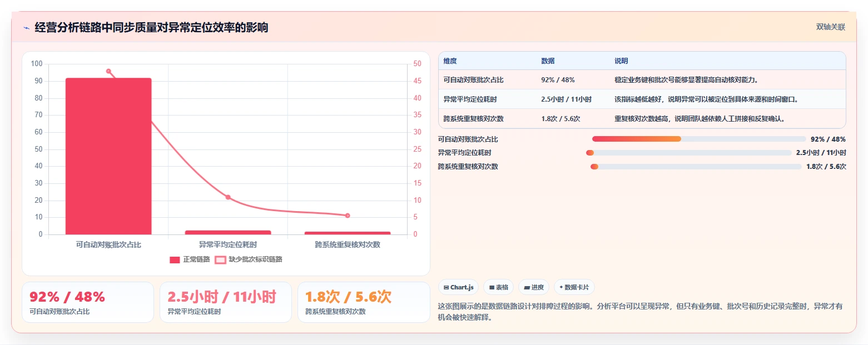Click table value 1.8次 / 5.6次
Viewport: 868px width, 345px height.
pos(561,119)
